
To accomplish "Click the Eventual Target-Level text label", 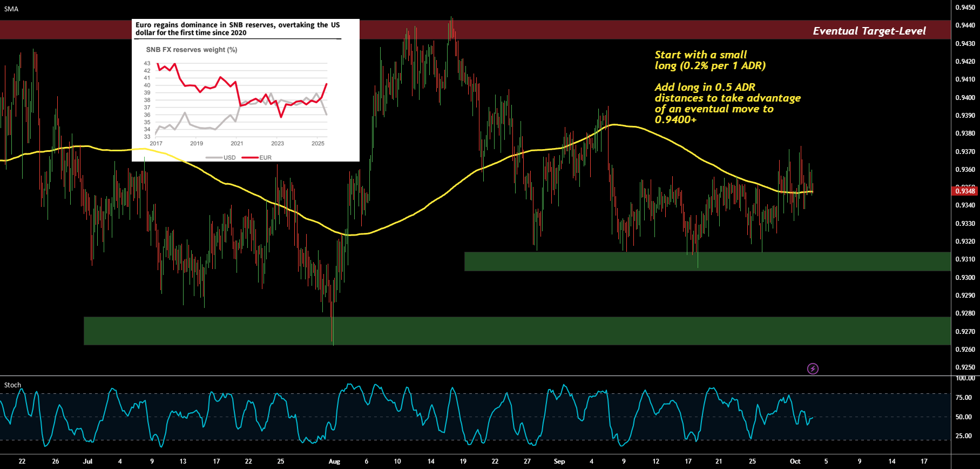I will 869,31.
